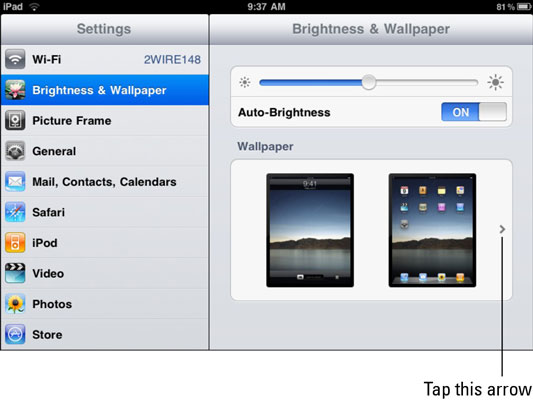The height and width of the screenshot is (400, 533).
Task: Tap the Photos sunflower icon
Action: click(15, 304)
